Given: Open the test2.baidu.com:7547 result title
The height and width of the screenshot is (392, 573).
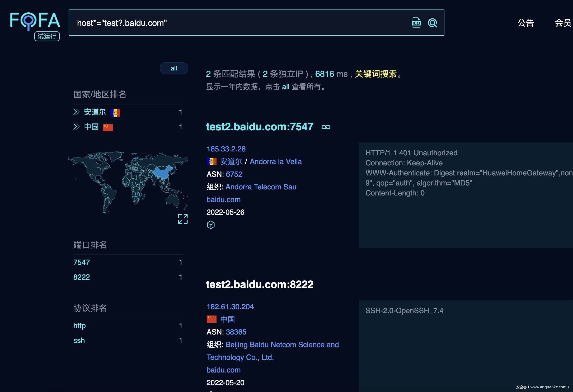Looking at the screenshot, I should tap(260, 127).
